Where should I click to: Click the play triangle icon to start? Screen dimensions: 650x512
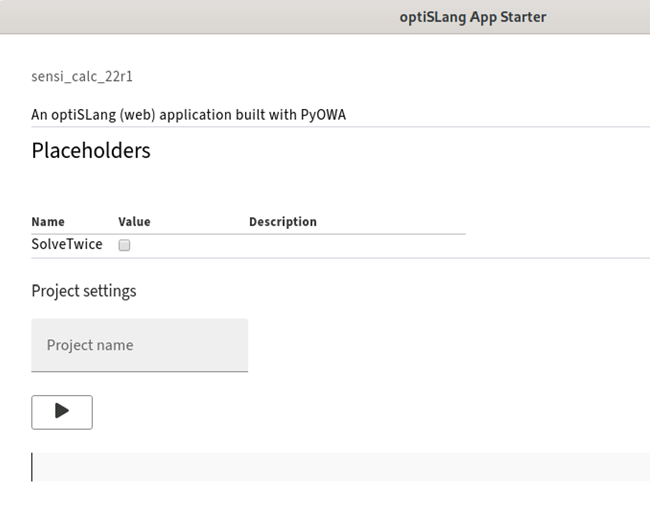click(62, 411)
